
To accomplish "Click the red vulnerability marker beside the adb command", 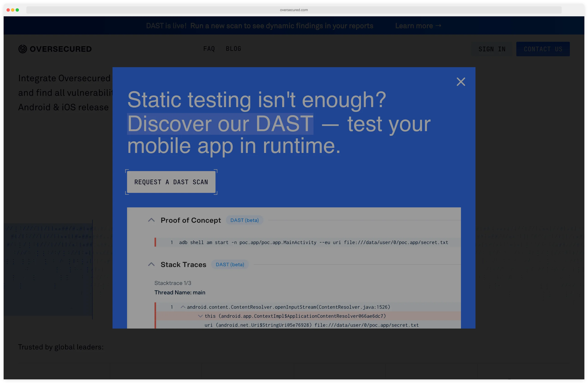I will point(155,242).
